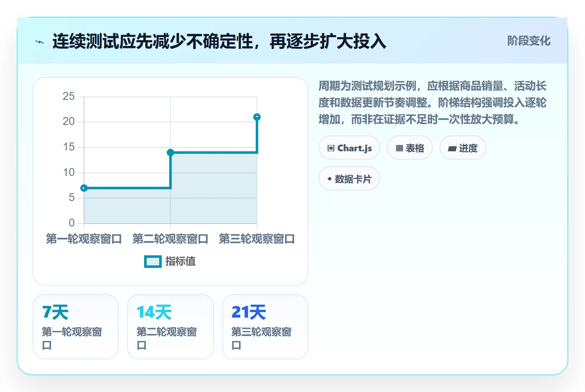Click the 阶段变化 label in the header
Screen dimensions: 585x392
pyautogui.click(x=529, y=41)
